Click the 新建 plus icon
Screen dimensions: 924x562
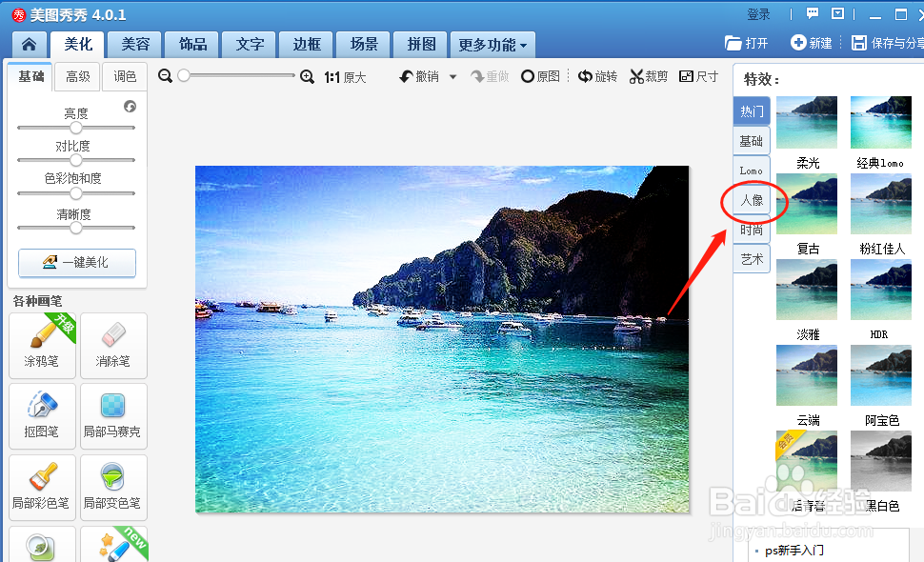coord(798,43)
